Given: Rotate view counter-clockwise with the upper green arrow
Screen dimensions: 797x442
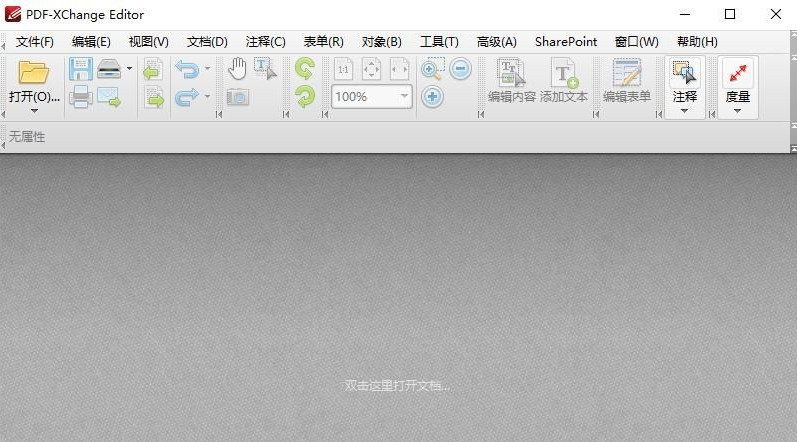Looking at the screenshot, I should point(304,69).
